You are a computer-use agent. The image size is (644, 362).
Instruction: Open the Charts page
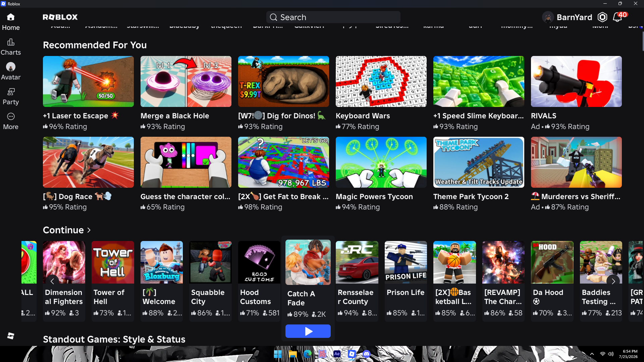tap(11, 47)
